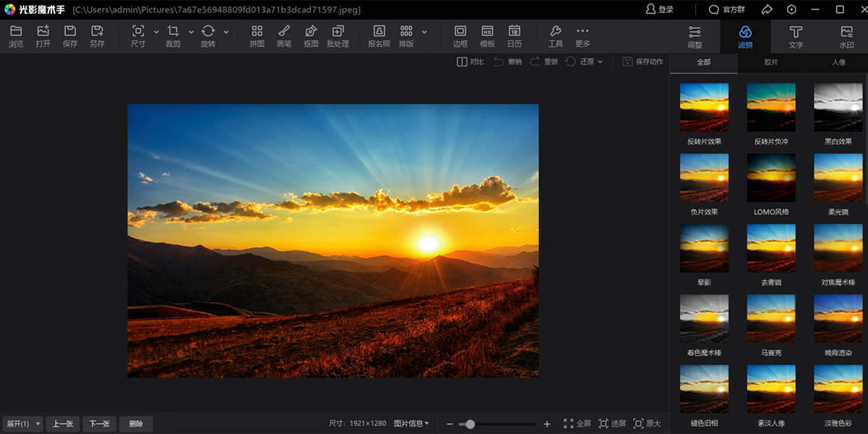Viewport: 868px width, 434px height.
Task: Open the 拼图 collage tool
Action: pyautogui.click(x=257, y=36)
